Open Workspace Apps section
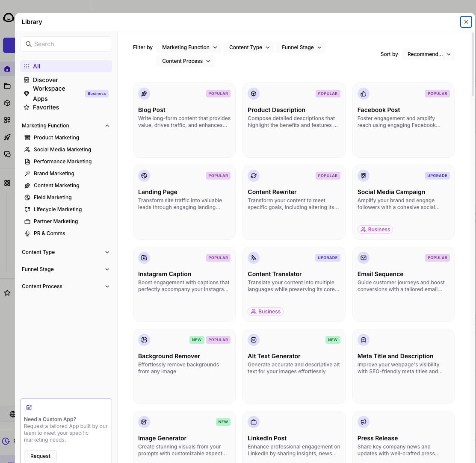Image resolution: width=476 pixels, height=463 pixels. pyautogui.click(x=66, y=94)
